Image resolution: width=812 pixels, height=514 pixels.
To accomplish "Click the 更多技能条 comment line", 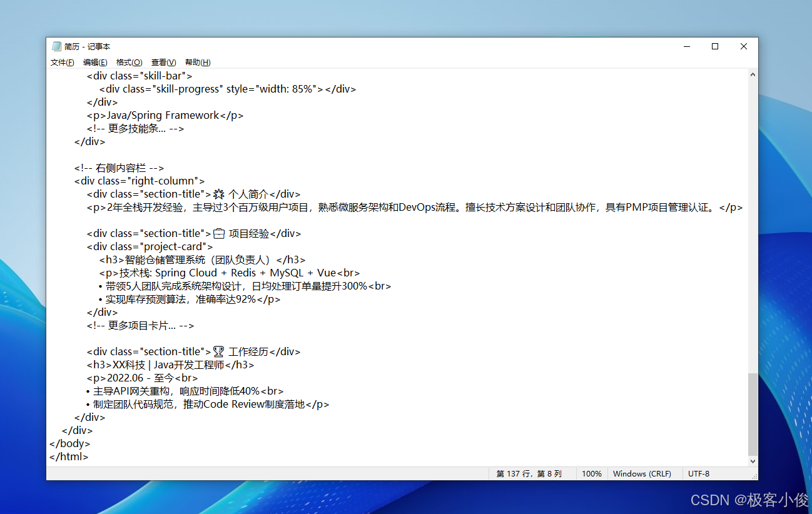I will (x=135, y=128).
